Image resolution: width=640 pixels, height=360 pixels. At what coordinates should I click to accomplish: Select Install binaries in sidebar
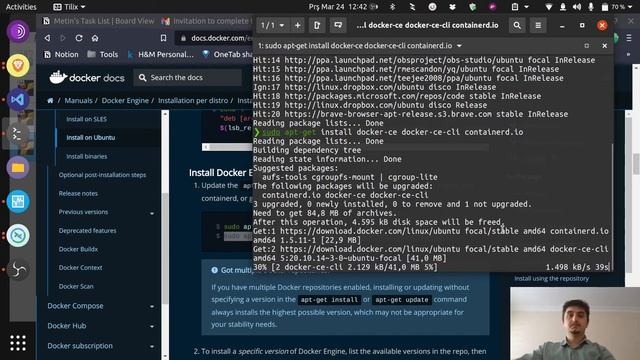[87, 156]
